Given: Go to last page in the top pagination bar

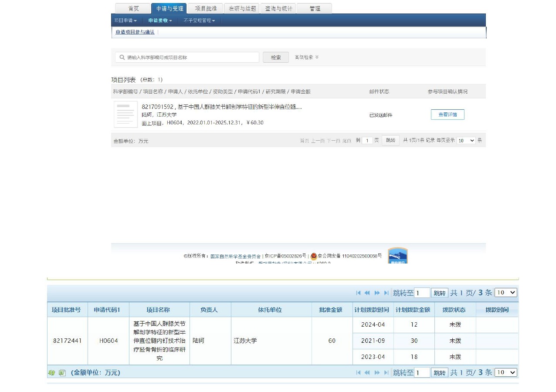Looking at the screenshot, I should click(386, 293).
